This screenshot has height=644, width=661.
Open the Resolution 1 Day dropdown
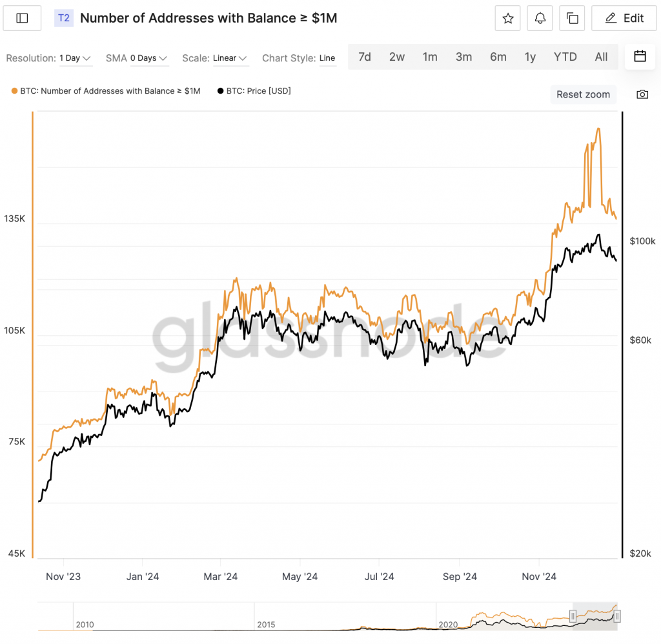click(75, 58)
